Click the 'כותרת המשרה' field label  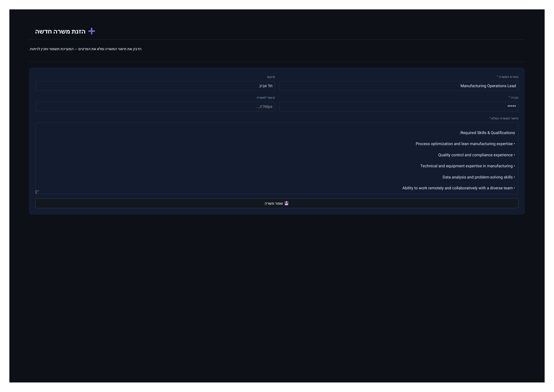tap(507, 77)
